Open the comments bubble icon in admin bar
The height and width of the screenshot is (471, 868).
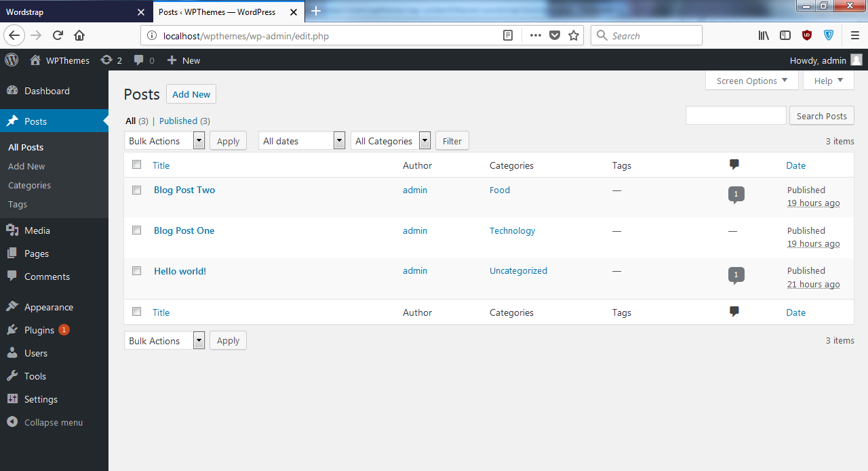pos(139,60)
